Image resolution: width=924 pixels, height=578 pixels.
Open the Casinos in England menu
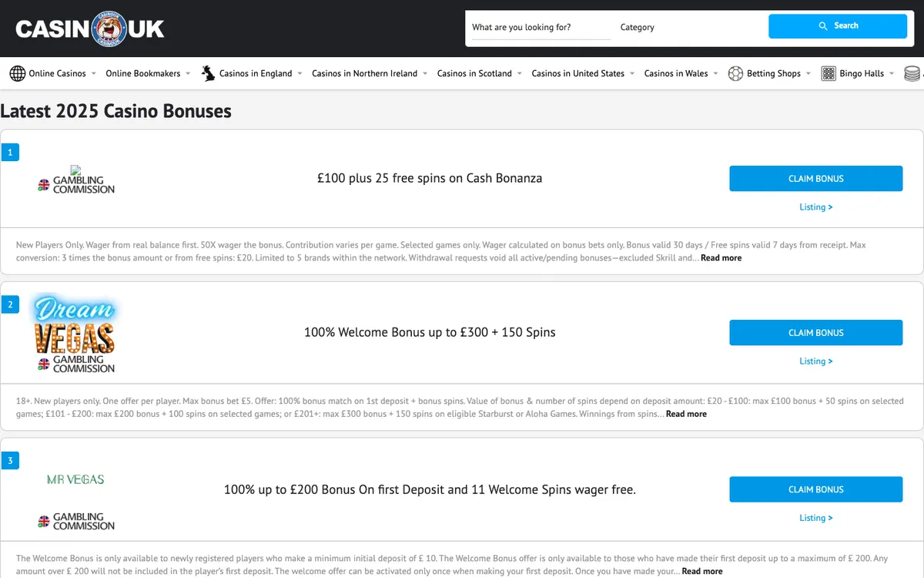click(x=256, y=73)
